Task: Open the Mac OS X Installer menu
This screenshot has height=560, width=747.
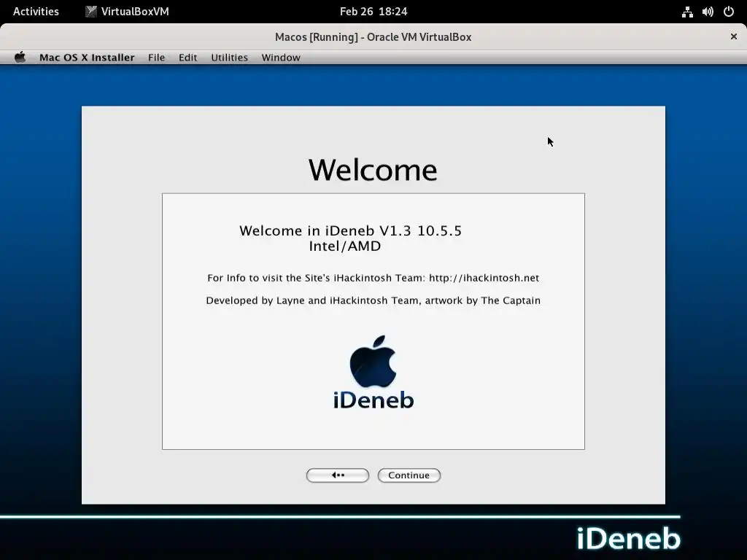Action: click(87, 58)
